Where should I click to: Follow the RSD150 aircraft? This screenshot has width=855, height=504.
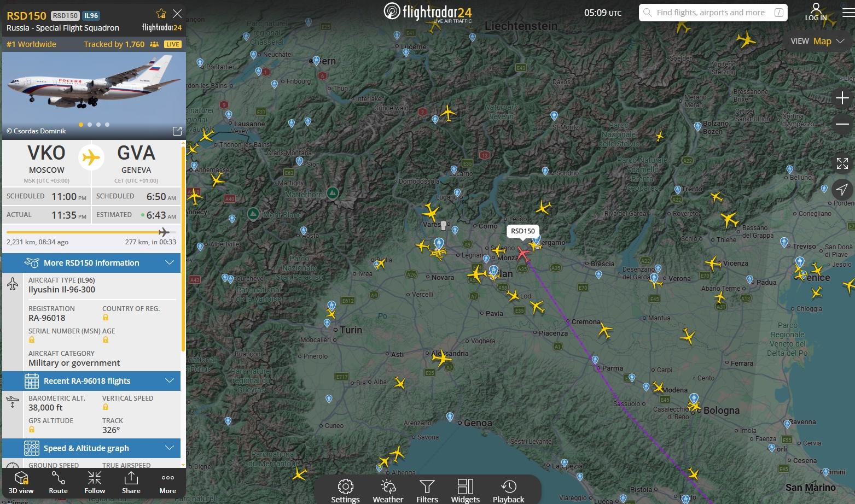(95, 483)
